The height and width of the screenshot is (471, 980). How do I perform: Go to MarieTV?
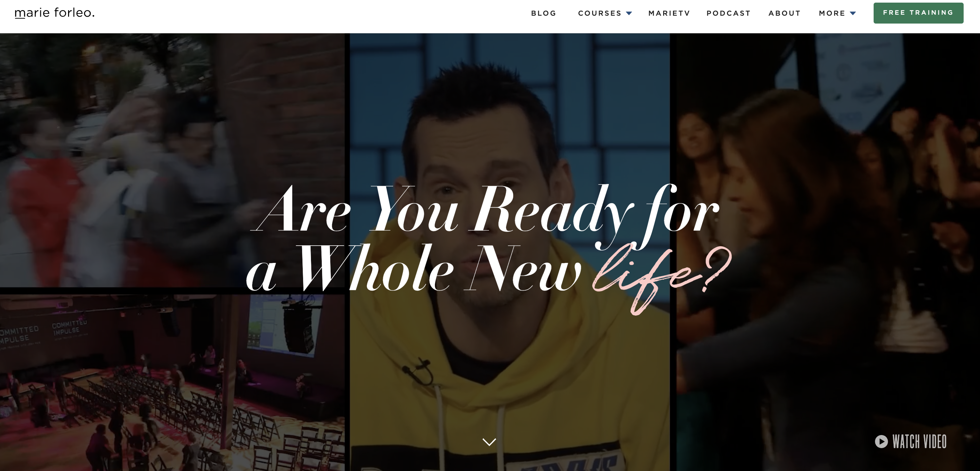click(x=669, y=13)
